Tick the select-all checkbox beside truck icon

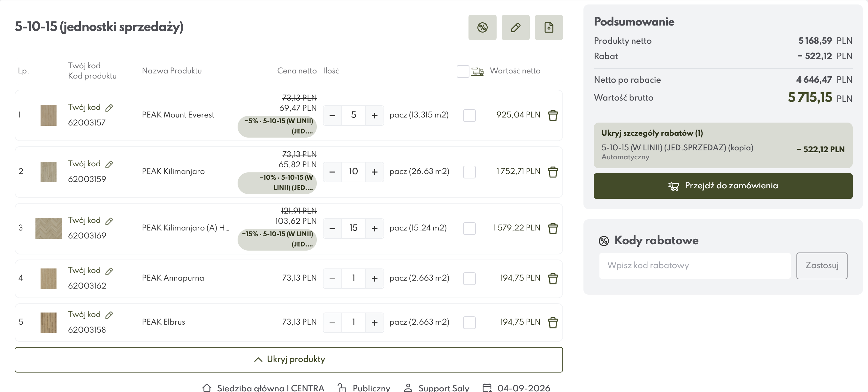(x=463, y=72)
